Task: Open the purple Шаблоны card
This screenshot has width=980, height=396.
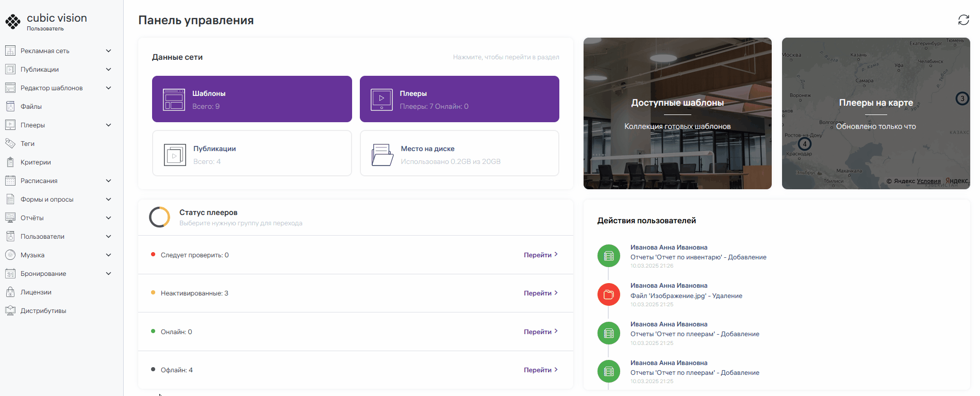Action: tap(252, 99)
